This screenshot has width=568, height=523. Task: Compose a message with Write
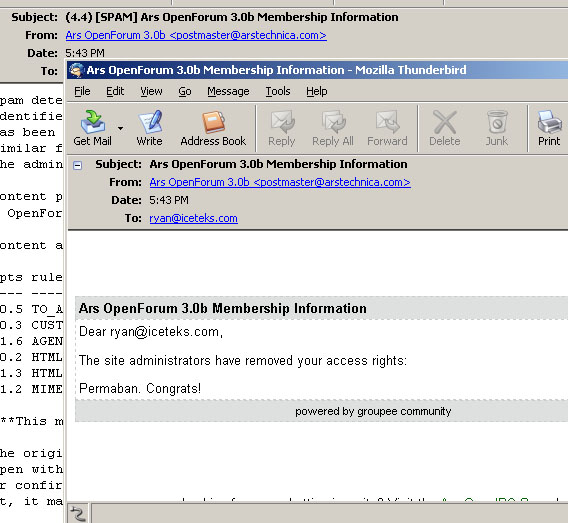pos(150,128)
